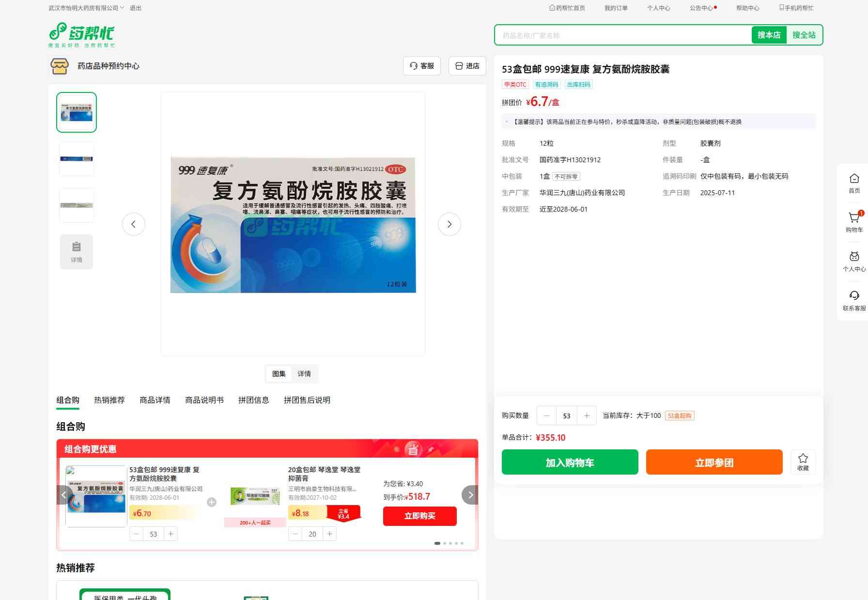Show next product image with right arrow

(x=449, y=224)
